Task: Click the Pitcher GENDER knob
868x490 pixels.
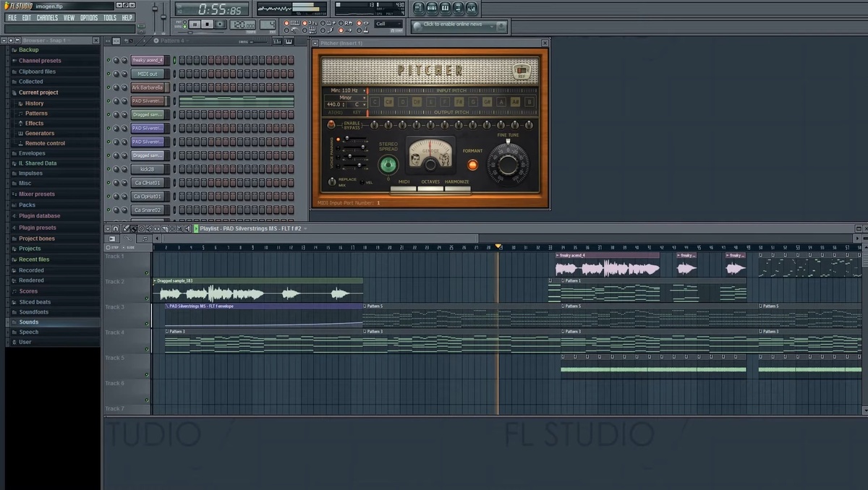Action: pos(430,166)
